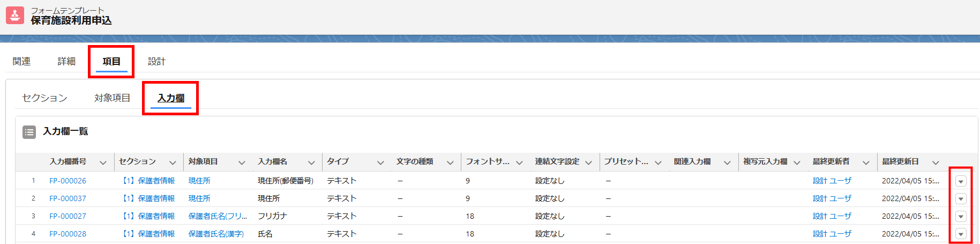The height and width of the screenshot is (244, 980).
Task: Open 設計 ユーザ link in FP-000028 row
Action: pyautogui.click(x=832, y=234)
